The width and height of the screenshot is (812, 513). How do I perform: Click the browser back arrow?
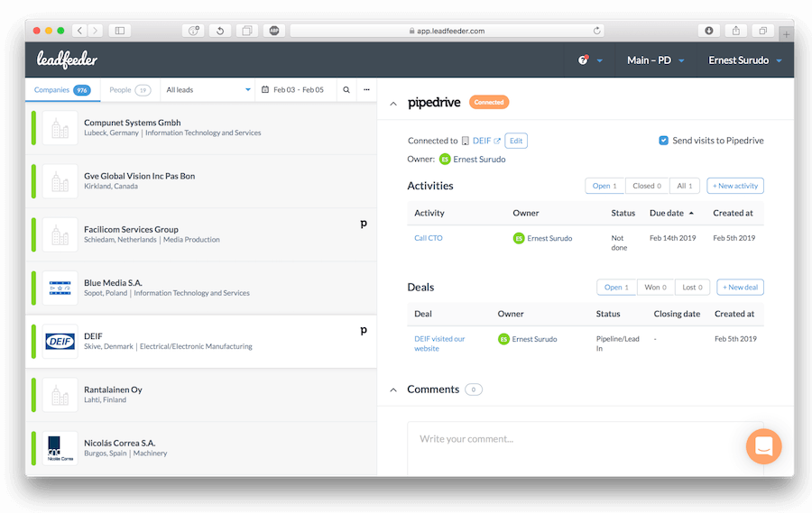tap(79, 31)
